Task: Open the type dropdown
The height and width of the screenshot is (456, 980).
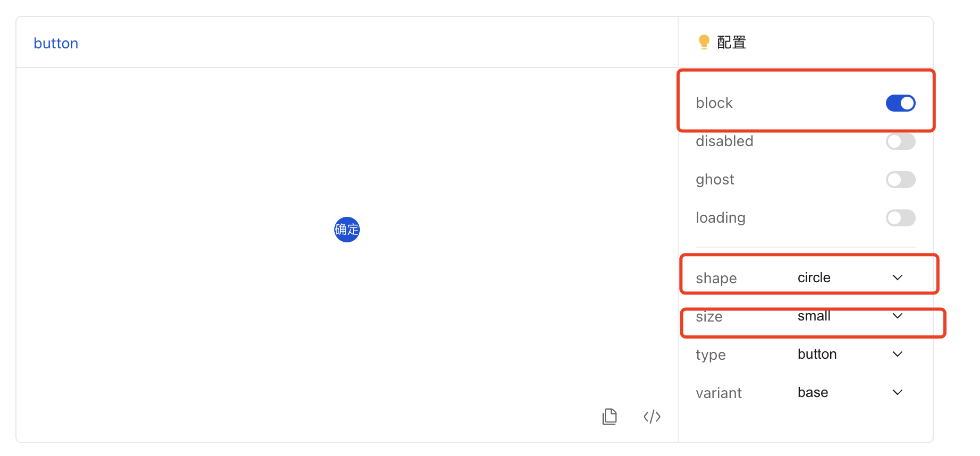Action: 897,354
